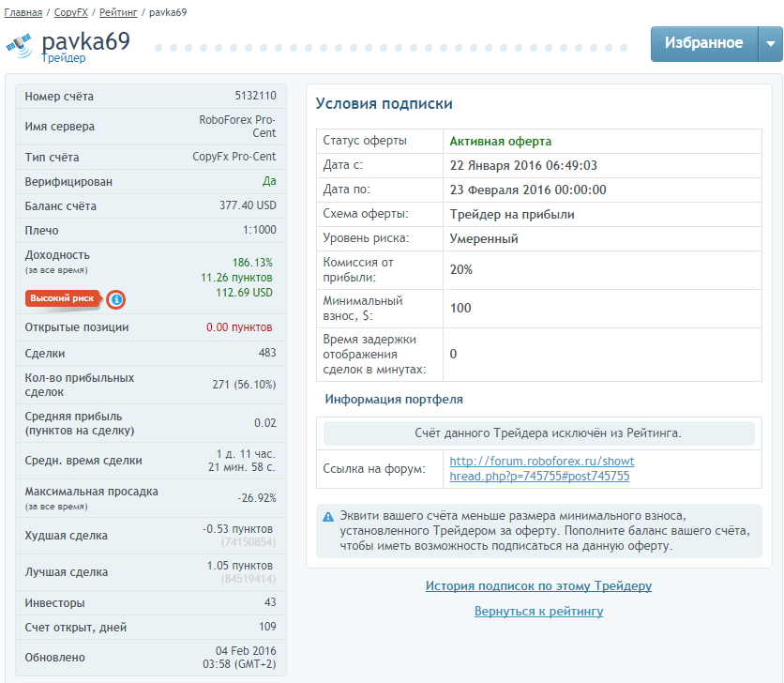Click best trade ticket number 84519414

coord(248,579)
